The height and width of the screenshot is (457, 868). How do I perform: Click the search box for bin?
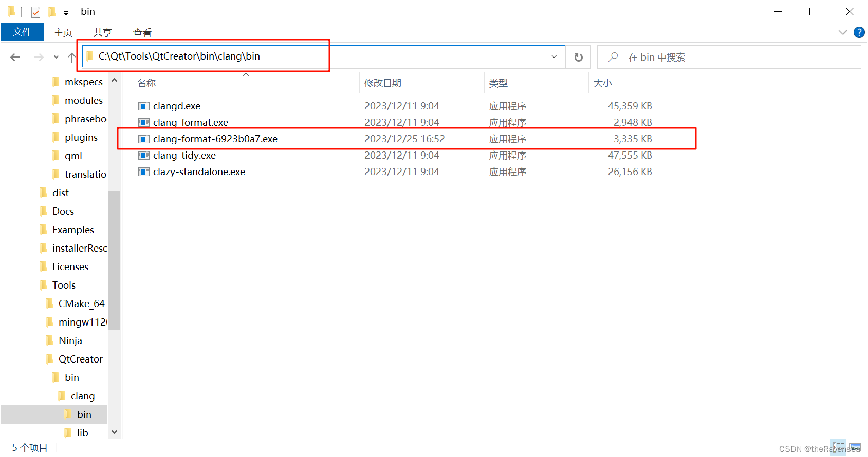click(x=729, y=57)
